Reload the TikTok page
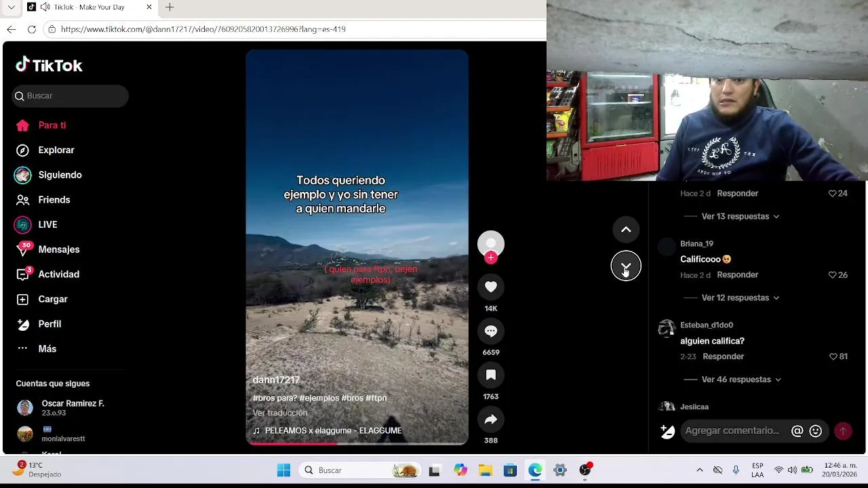This screenshot has width=868, height=488. [31, 29]
